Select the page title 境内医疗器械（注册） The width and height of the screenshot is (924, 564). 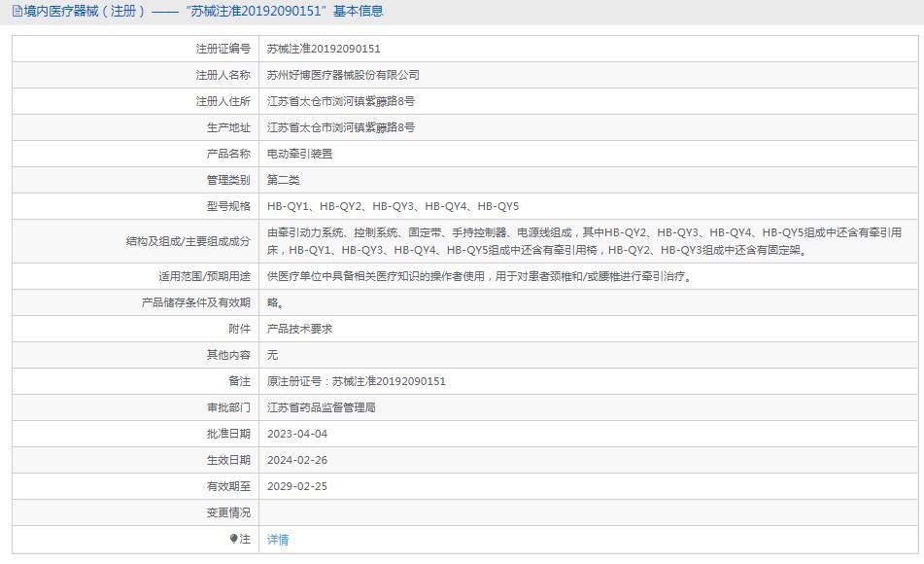[86, 11]
